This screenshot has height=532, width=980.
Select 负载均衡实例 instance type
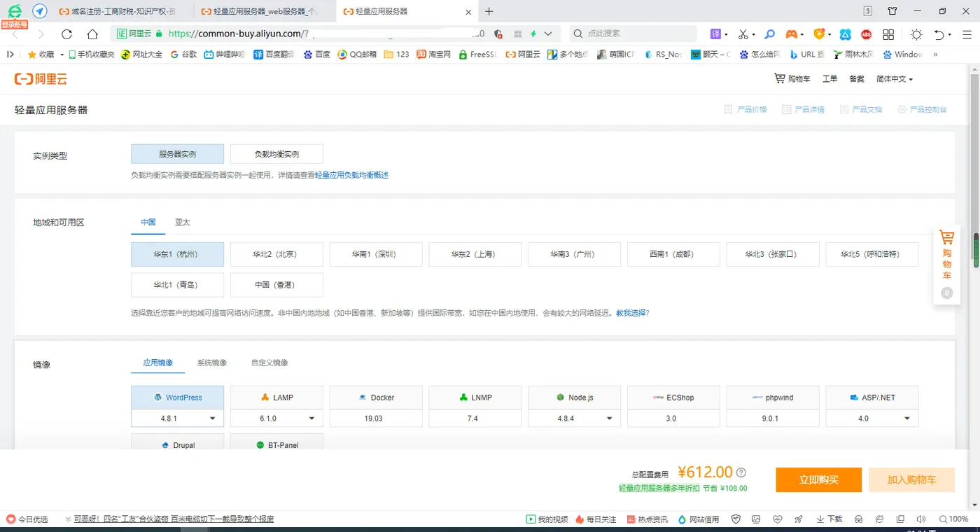pyautogui.click(x=276, y=154)
